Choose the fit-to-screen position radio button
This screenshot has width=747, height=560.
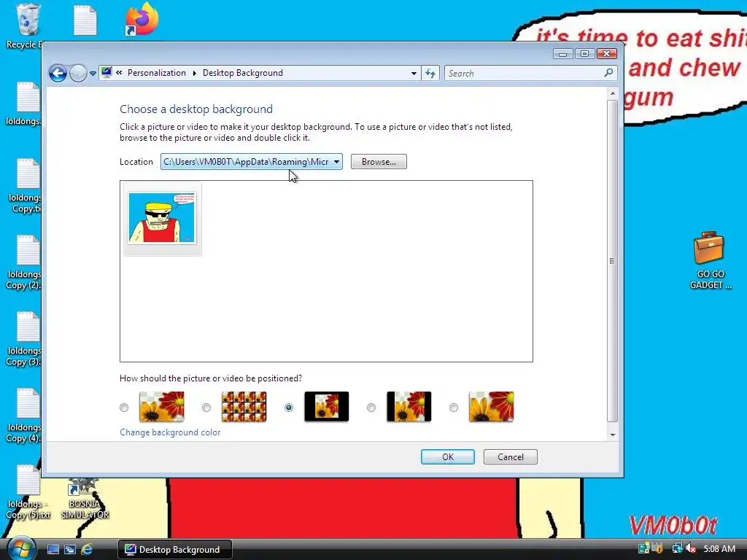tap(124, 408)
